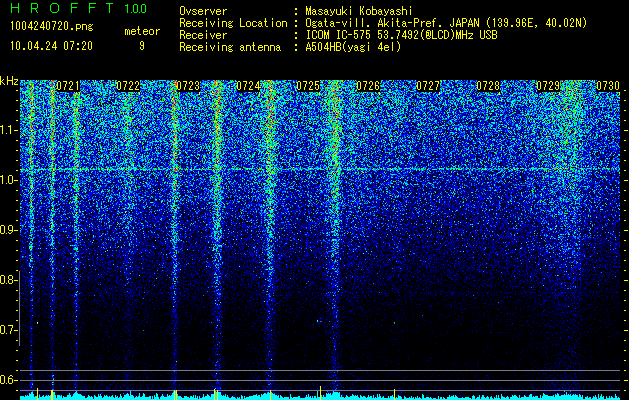
Task: Select the observer name Masayuki Kobayashi
Action: [359, 11]
